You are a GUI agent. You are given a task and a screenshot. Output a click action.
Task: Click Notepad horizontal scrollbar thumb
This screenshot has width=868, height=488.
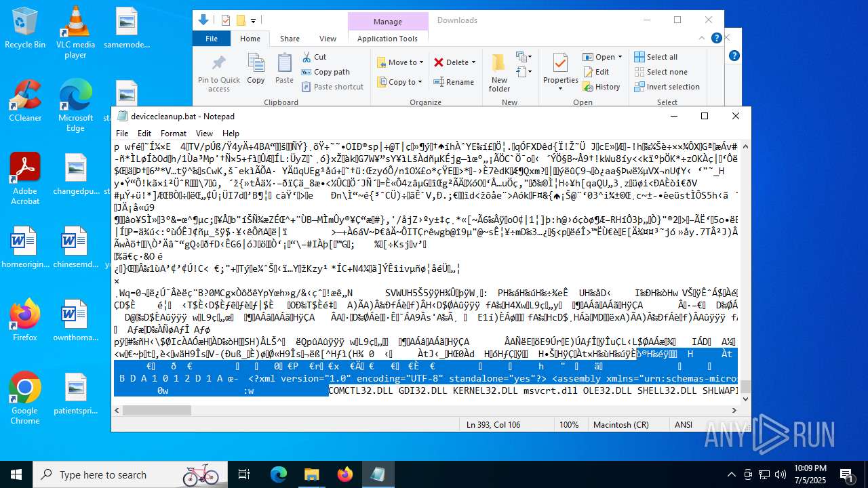pyautogui.click(x=157, y=410)
